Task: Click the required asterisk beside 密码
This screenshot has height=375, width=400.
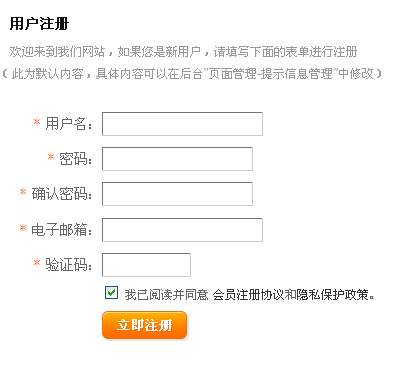Action: tap(51, 157)
